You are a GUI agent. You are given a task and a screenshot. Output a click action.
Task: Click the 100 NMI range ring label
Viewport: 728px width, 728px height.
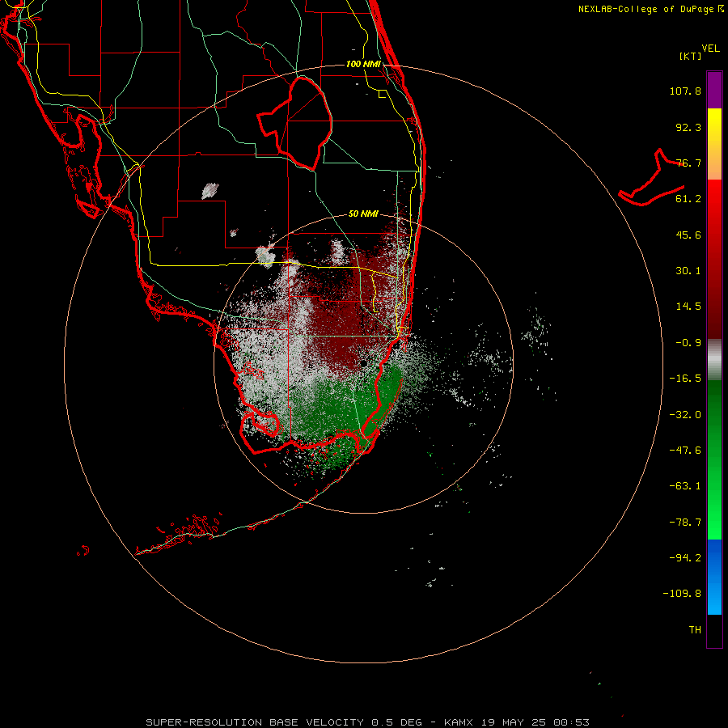pyautogui.click(x=363, y=64)
